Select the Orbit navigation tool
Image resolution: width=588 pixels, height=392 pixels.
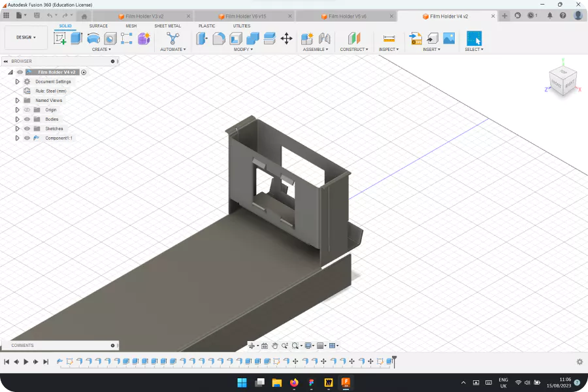252,346
